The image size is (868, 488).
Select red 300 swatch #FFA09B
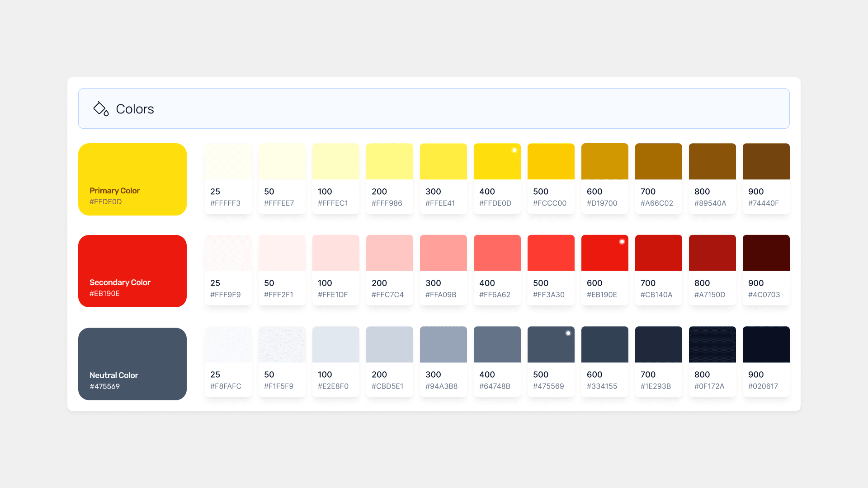[x=443, y=253]
